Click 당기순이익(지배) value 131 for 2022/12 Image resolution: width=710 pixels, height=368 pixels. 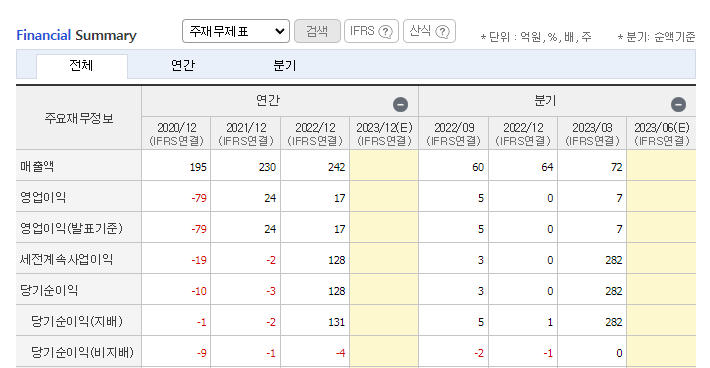click(336, 322)
